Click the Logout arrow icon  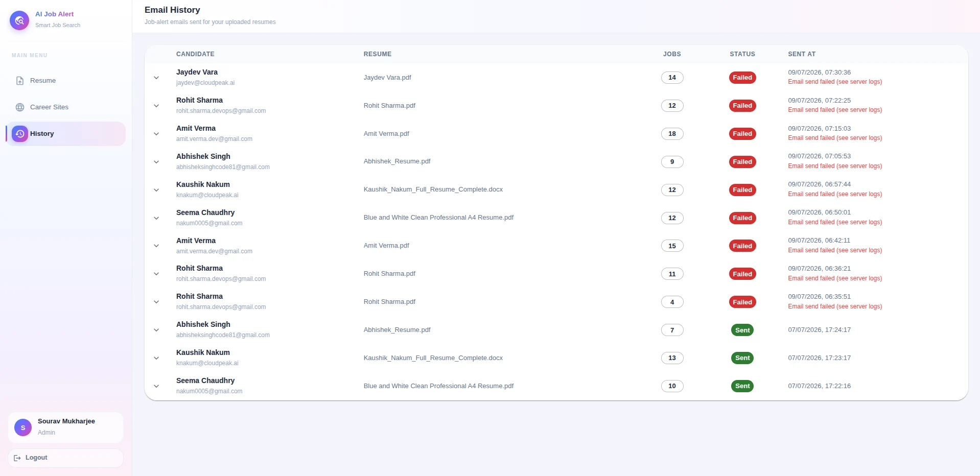(17, 458)
